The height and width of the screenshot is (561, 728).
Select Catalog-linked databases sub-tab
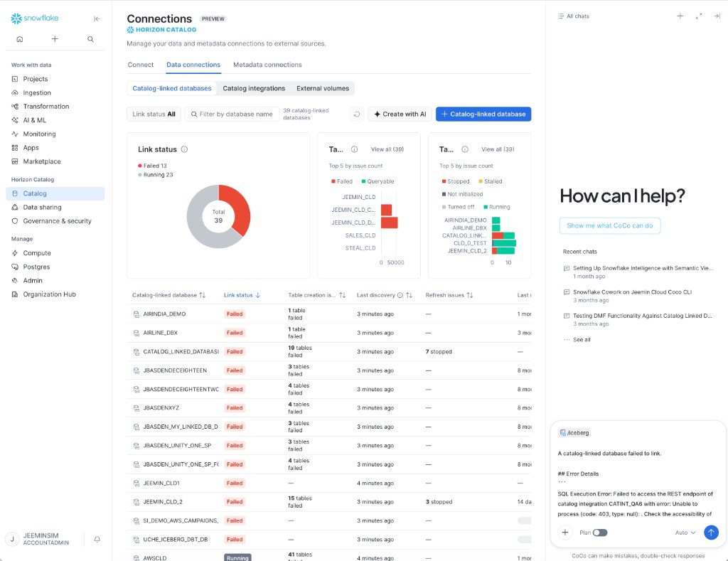172,88
